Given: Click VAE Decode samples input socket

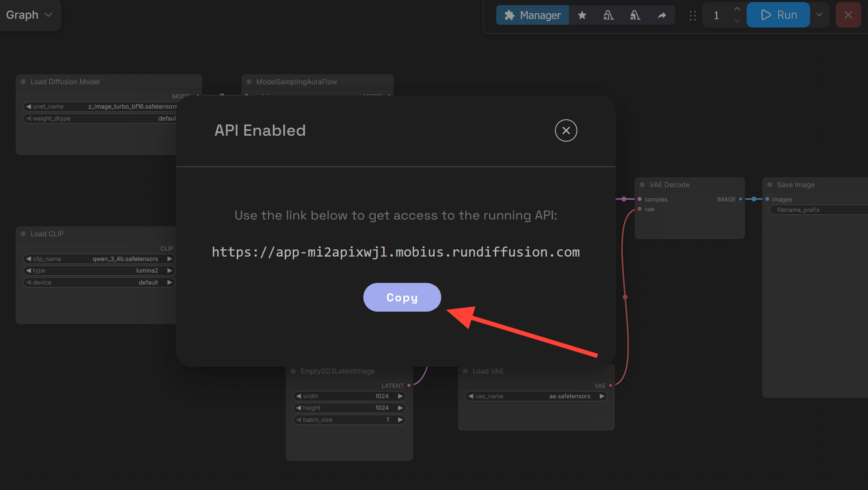Looking at the screenshot, I should pos(640,199).
